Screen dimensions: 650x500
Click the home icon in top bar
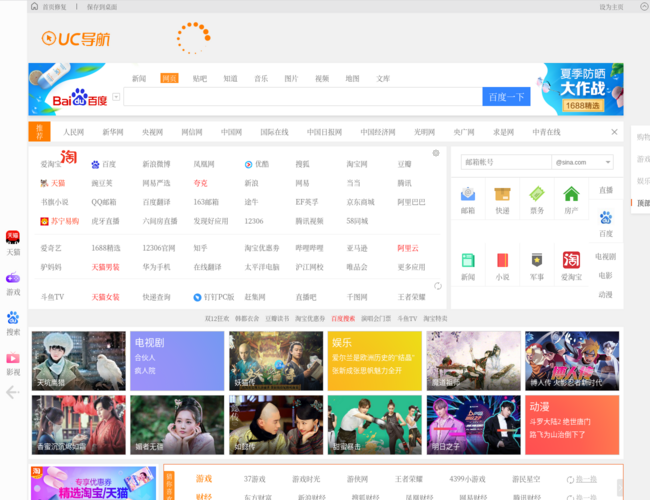34,6
